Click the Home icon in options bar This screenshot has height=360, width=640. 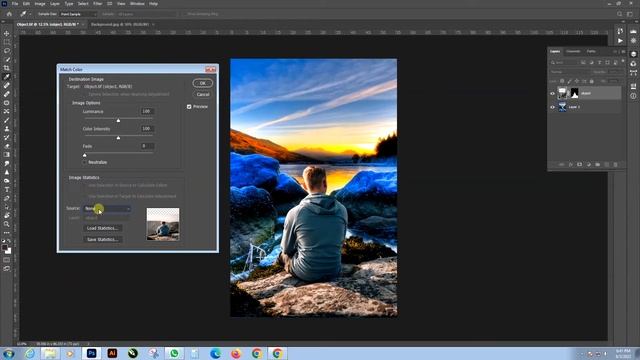(x=9, y=14)
